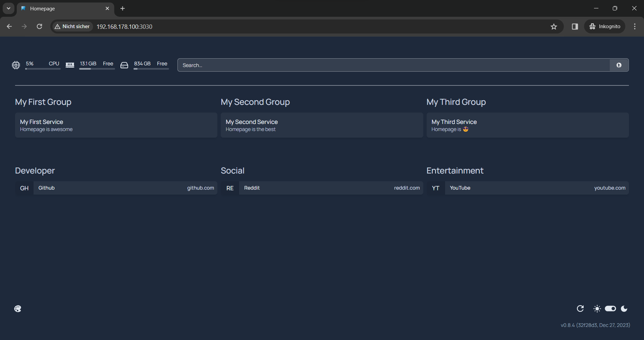Open the color palette theme picker
The image size is (644, 340).
click(17, 309)
